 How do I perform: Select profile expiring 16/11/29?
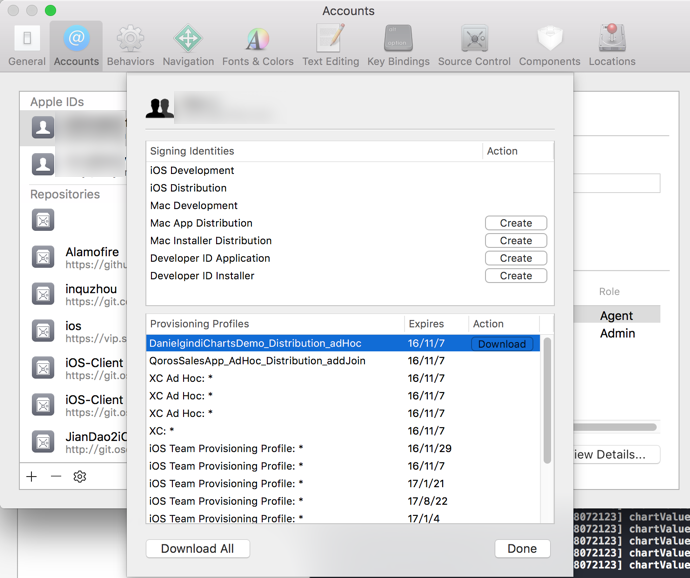point(343,449)
